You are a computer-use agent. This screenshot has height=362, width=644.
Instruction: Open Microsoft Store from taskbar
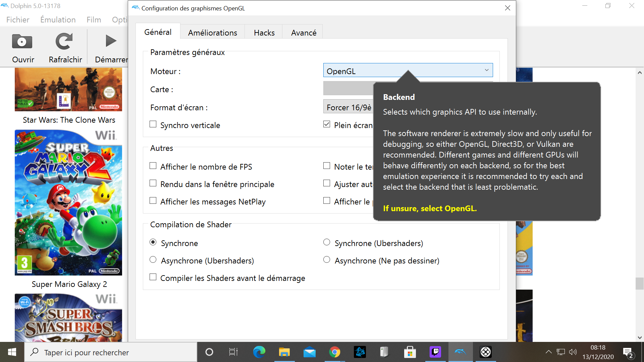pyautogui.click(x=410, y=352)
